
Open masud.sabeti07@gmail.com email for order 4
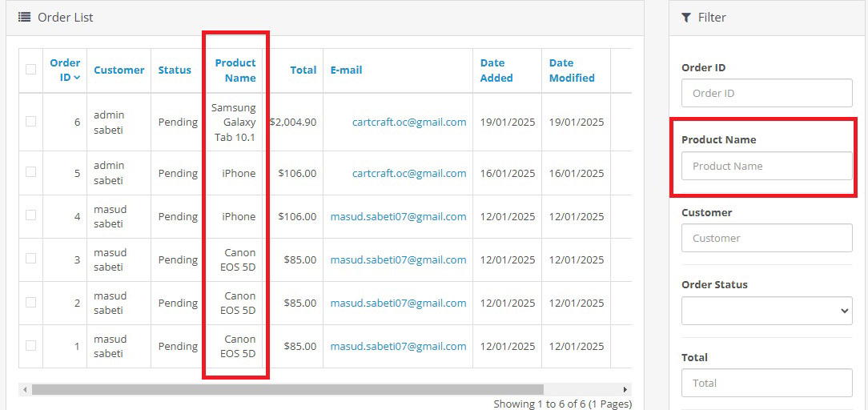(x=398, y=216)
